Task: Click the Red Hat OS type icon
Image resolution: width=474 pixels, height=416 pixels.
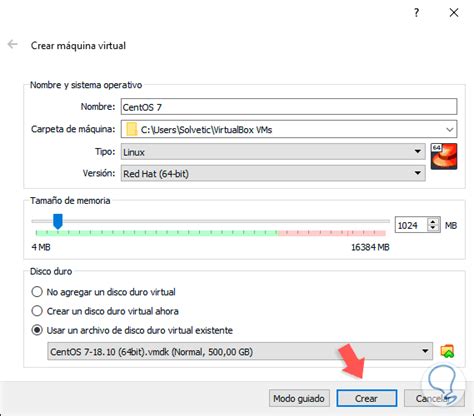Action: click(444, 156)
